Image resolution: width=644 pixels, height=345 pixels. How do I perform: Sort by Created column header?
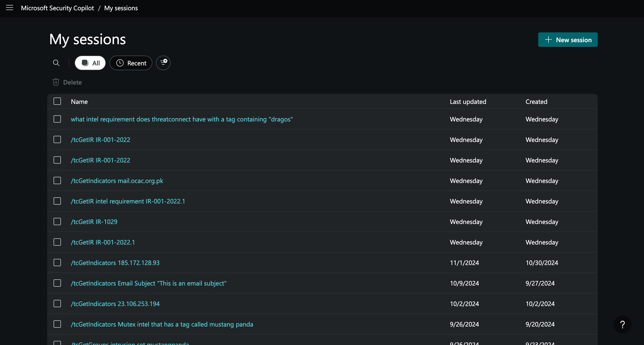(x=536, y=102)
